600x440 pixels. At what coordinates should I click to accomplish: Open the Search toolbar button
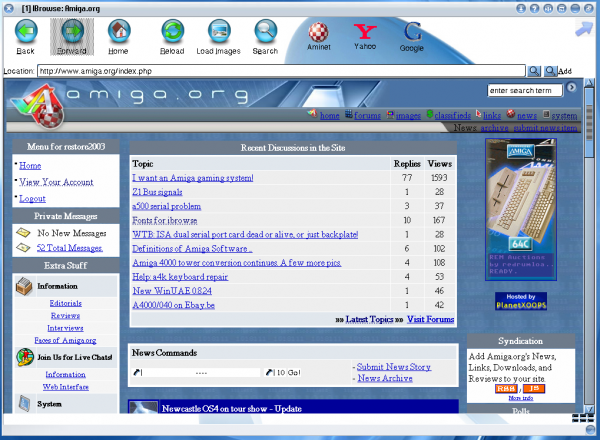pyautogui.click(x=265, y=37)
